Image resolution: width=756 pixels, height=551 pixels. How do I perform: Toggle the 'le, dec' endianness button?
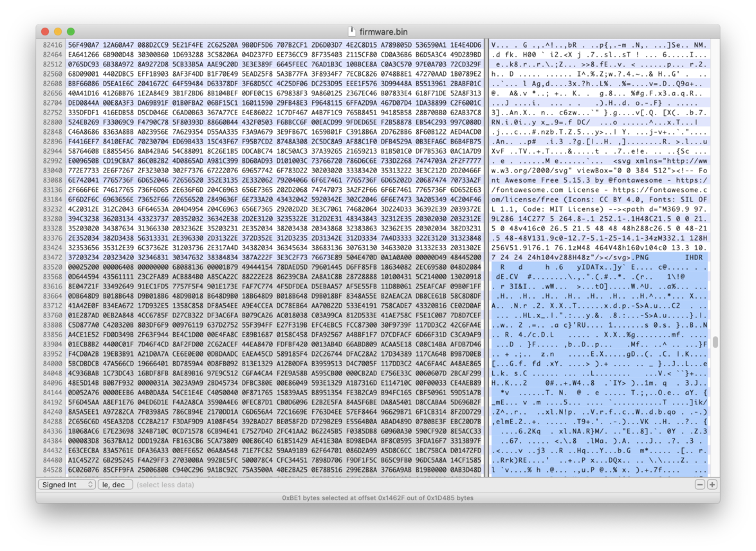click(x=115, y=485)
